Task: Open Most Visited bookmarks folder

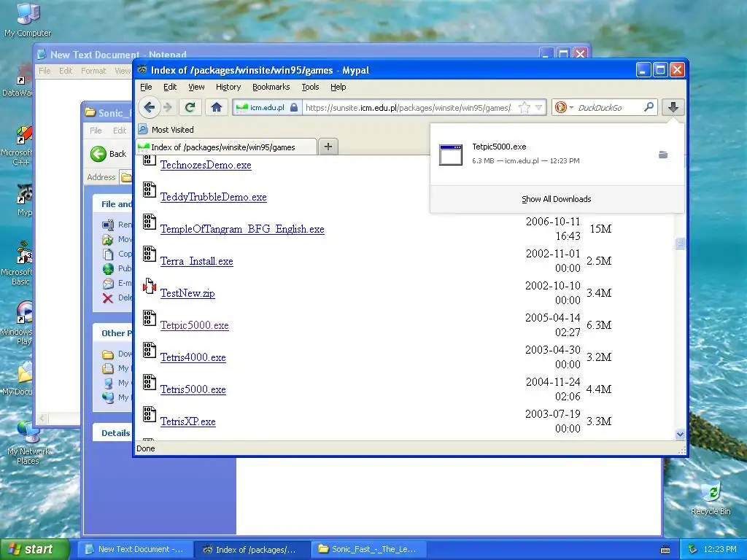Action: [166, 130]
